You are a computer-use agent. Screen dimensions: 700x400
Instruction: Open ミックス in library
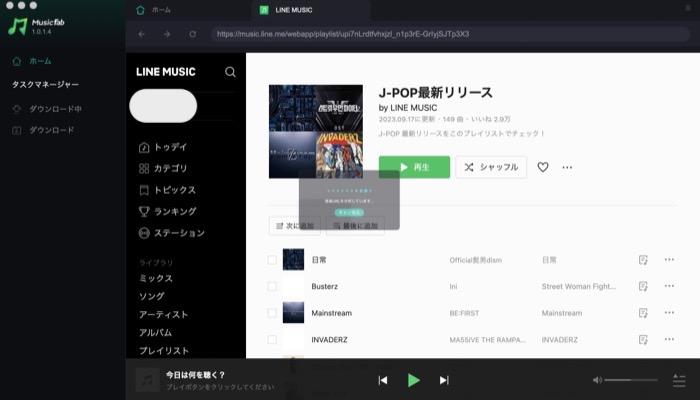pyautogui.click(x=156, y=279)
